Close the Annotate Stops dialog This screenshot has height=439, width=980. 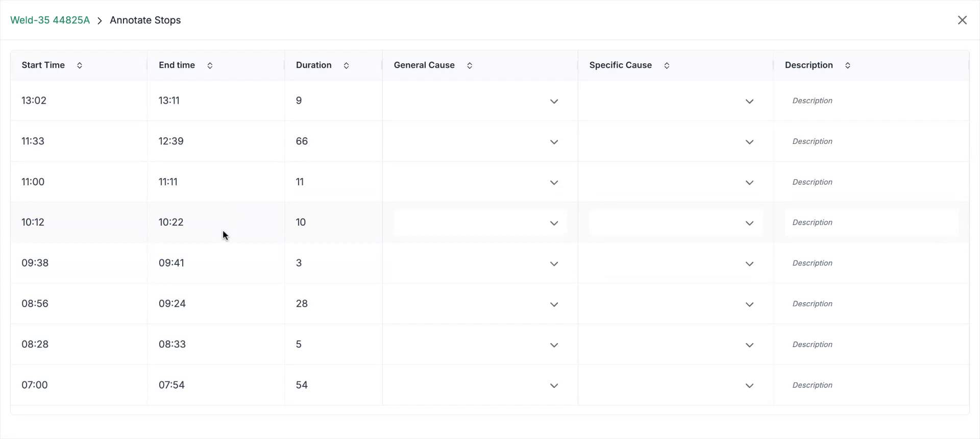pos(962,20)
